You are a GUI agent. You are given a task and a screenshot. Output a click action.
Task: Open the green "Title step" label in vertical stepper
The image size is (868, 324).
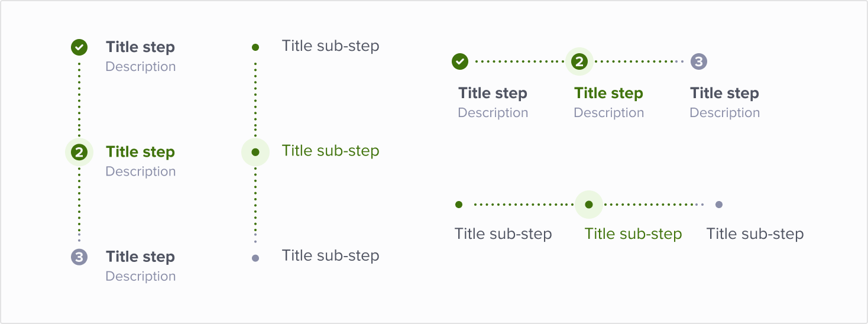(x=140, y=152)
